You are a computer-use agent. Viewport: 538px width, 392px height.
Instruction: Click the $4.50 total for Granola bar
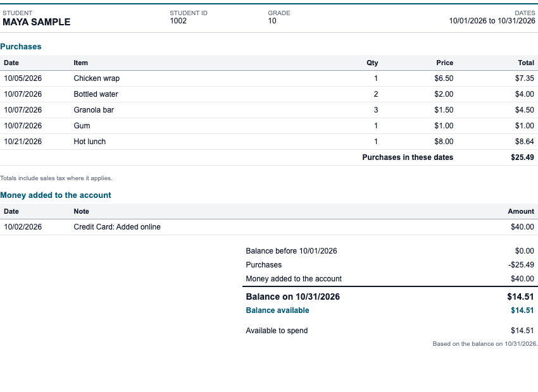[524, 110]
